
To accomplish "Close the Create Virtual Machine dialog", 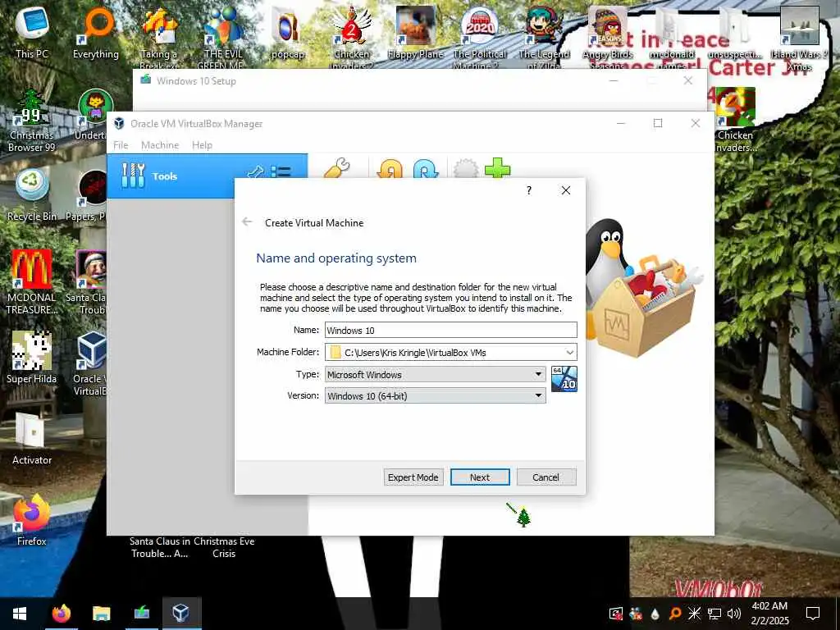I will click(566, 190).
